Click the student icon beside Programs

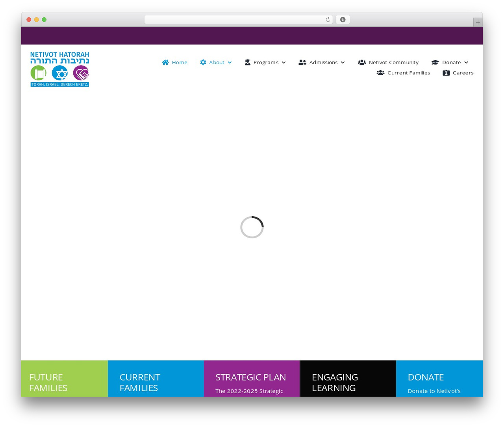[x=247, y=62]
